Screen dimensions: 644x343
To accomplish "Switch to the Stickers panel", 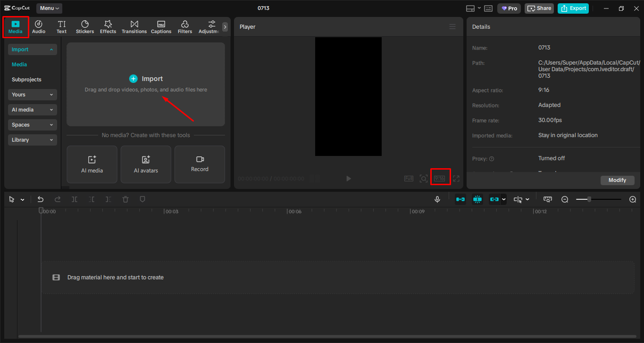I will (x=85, y=26).
